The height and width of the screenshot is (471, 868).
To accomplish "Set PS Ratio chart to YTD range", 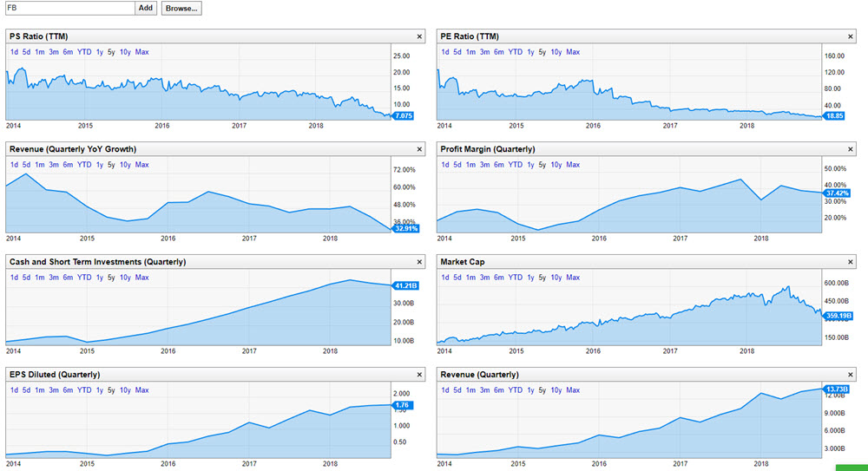I will 84,52.
